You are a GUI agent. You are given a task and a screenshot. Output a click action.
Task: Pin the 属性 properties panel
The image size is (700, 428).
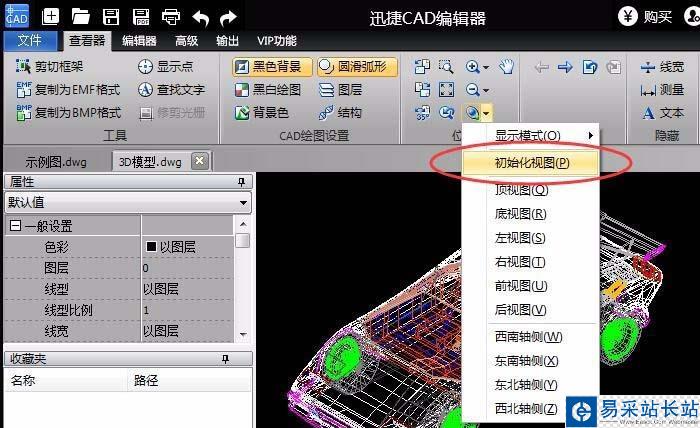tap(241, 182)
